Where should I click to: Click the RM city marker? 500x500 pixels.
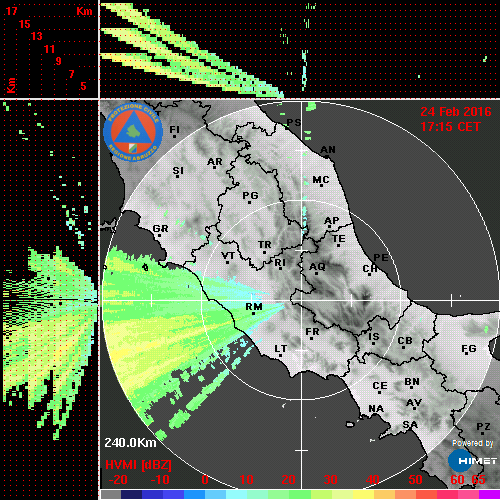(x=253, y=313)
